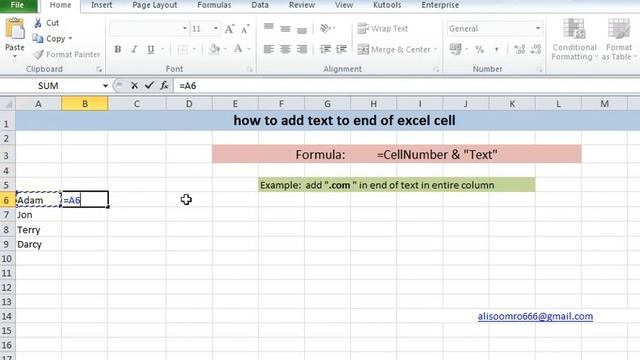Click the Insert Function fx icon

point(164,85)
